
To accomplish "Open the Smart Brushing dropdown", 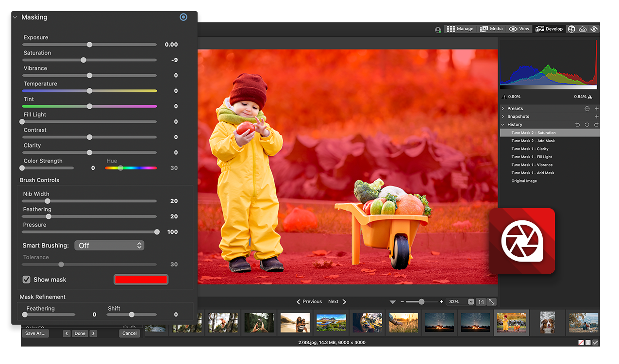I will [x=109, y=246].
